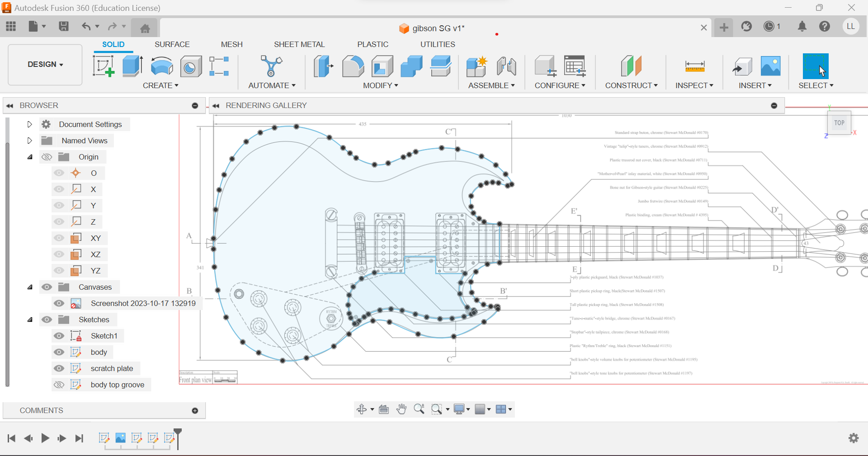Click the New Component icon

click(x=476, y=66)
